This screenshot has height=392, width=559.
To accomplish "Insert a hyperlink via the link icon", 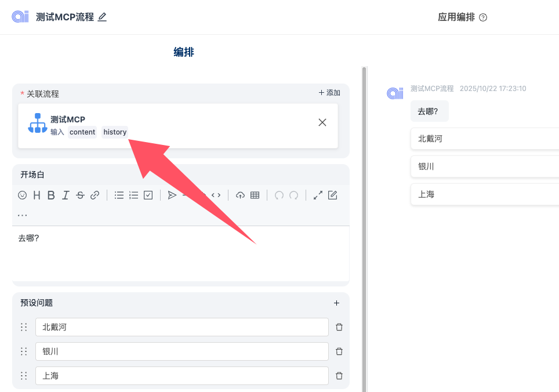I will pyautogui.click(x=95, y=195).
